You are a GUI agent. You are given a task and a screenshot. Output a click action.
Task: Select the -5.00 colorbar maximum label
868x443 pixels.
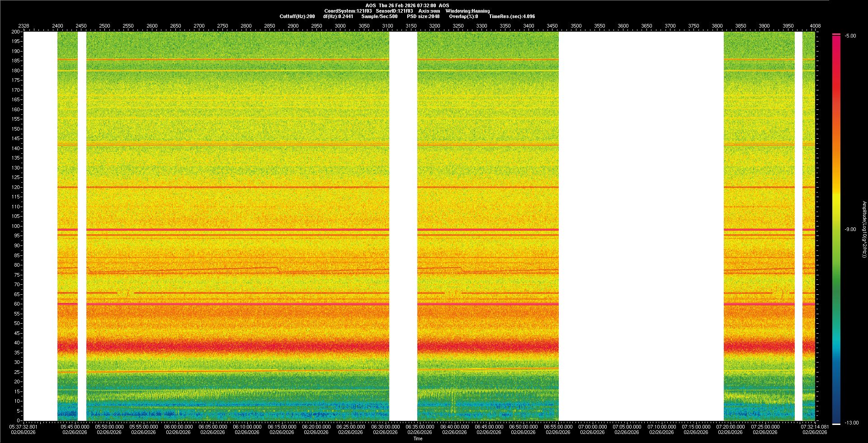[x=850, y=36]
